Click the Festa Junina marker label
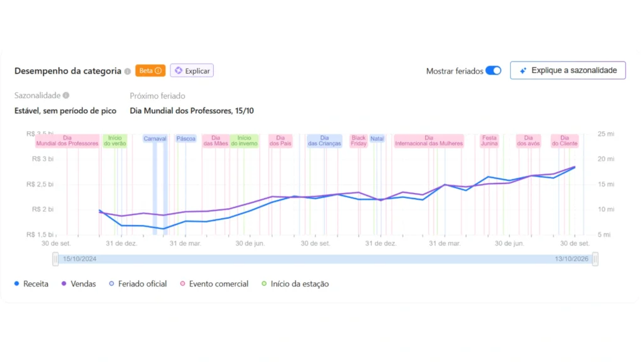644x362 pixels. pyautogui.click(x=489, y=141)
